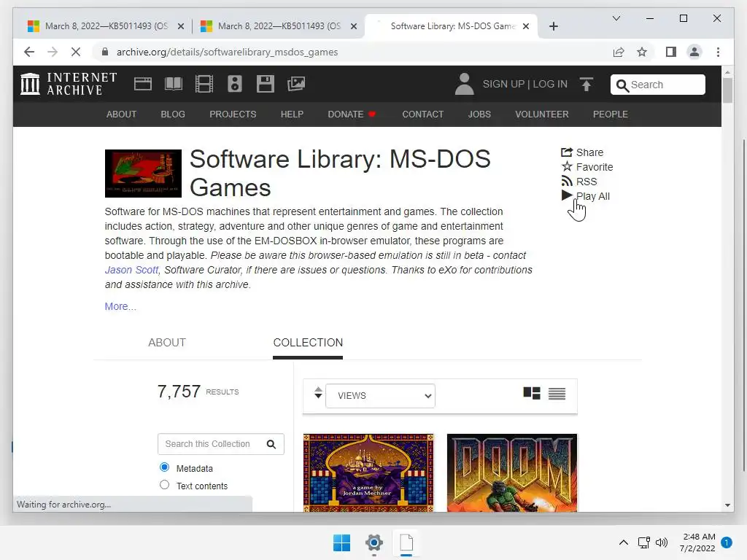Switch to tile view layout icon
747x560 pixels.
(x=532, y=393)
